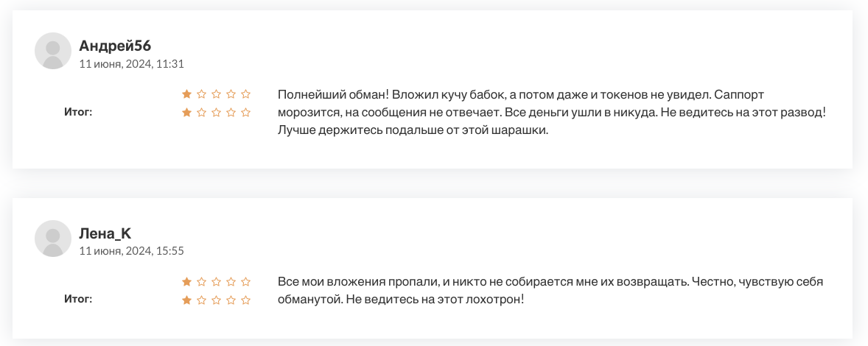Click Андрей56's user avatar icon
Image resolution: width=868 pixels, height=346 pixels.
pyautogui.click(x=53, y=51)
